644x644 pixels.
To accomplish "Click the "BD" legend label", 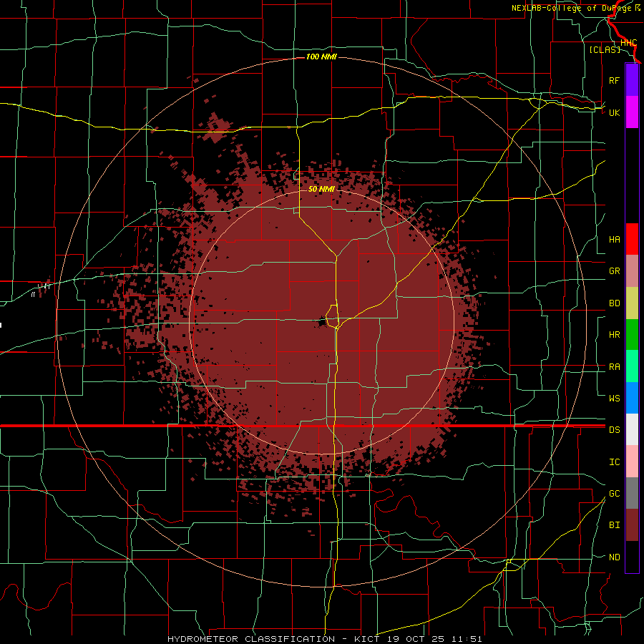I will pyautogui.click(x=614, y=303).
